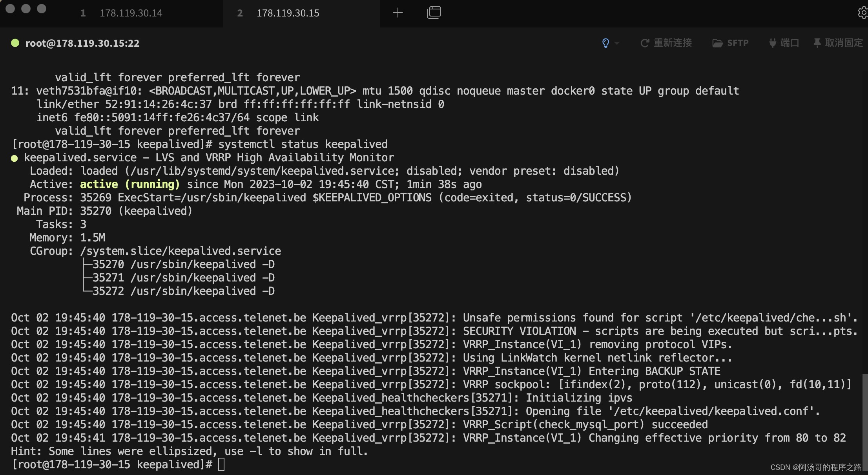868x475 pixels.
Task: Select the 178.119.30.15 session tab
Action: [301, 13]
